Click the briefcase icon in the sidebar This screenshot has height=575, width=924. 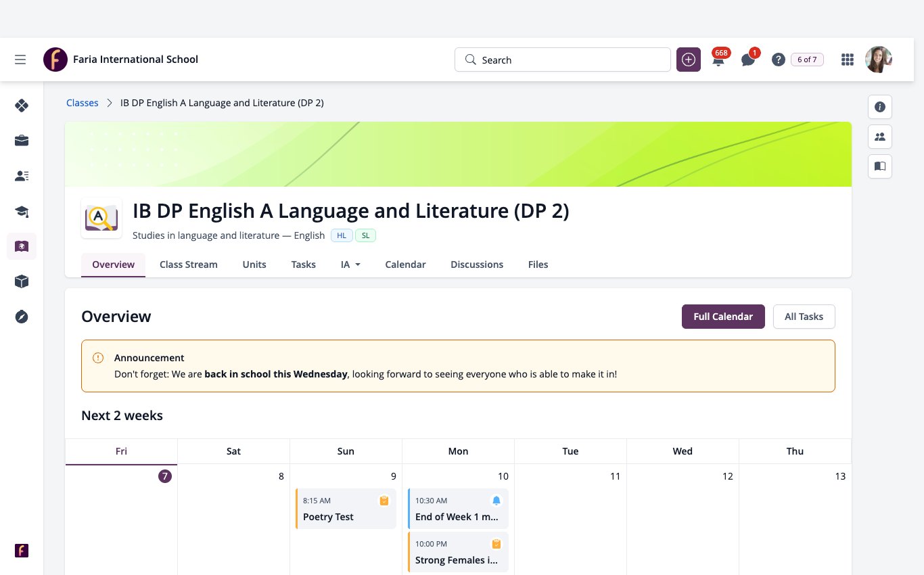22,141
